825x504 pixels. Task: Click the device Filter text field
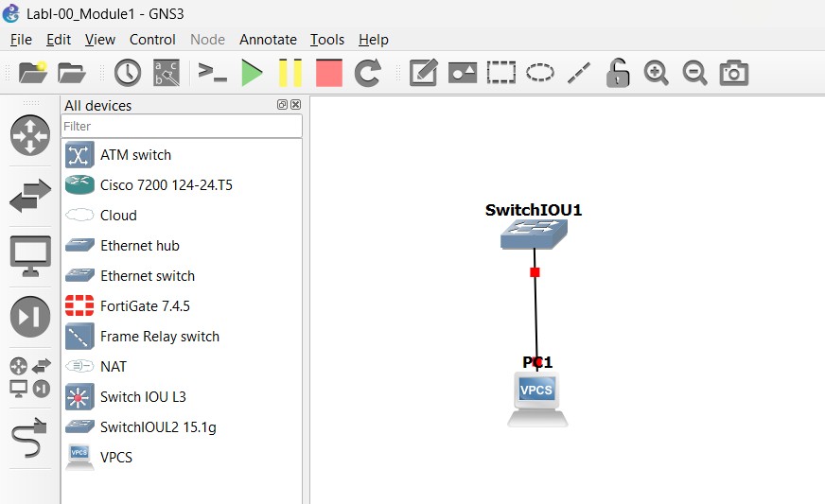[x=182, y=126]
